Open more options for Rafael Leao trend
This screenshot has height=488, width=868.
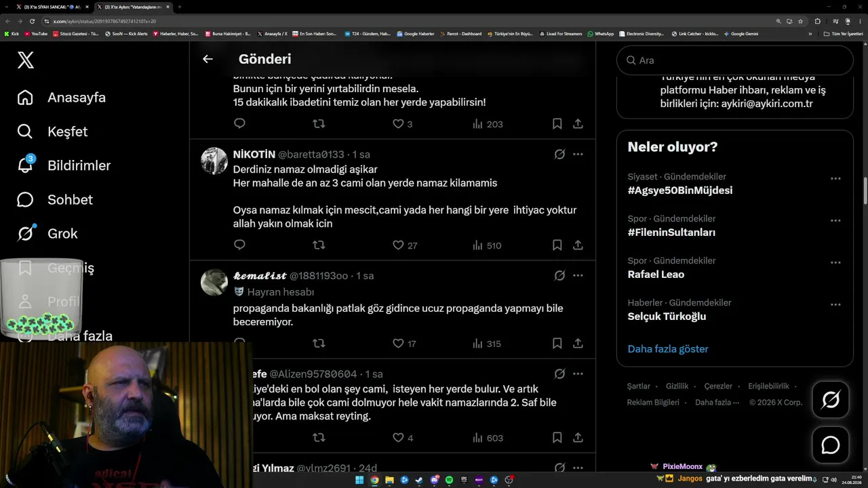835,263
